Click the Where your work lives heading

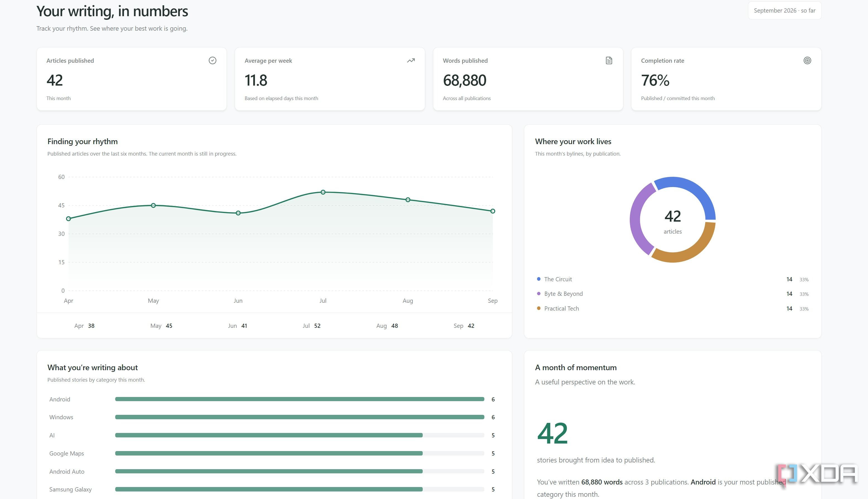(573, 142)
